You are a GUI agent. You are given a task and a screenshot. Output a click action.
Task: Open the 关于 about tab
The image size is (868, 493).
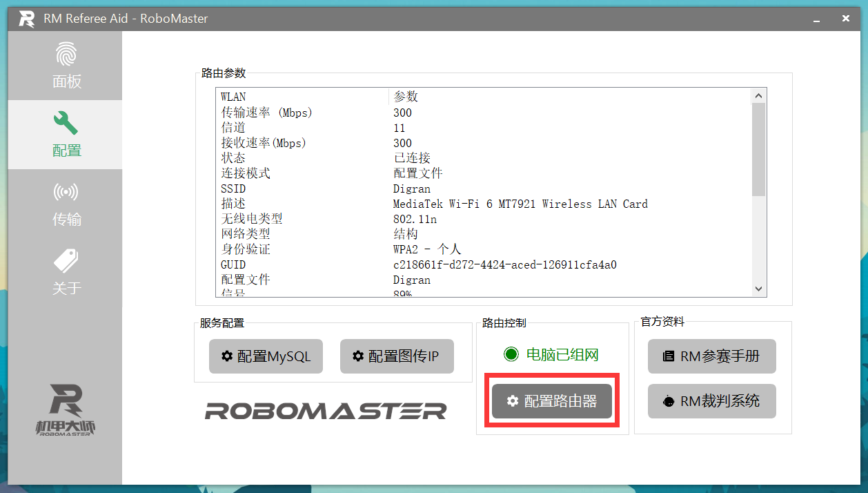coord(66,273)
